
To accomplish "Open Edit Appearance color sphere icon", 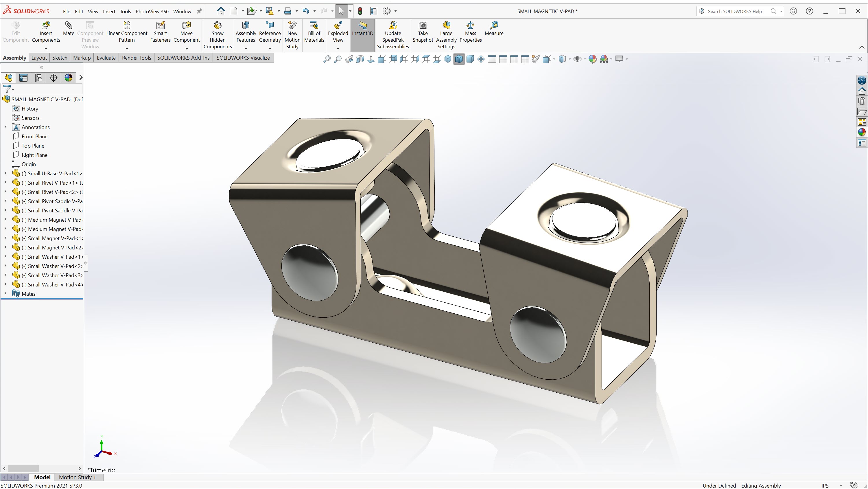I will [592, 59].
